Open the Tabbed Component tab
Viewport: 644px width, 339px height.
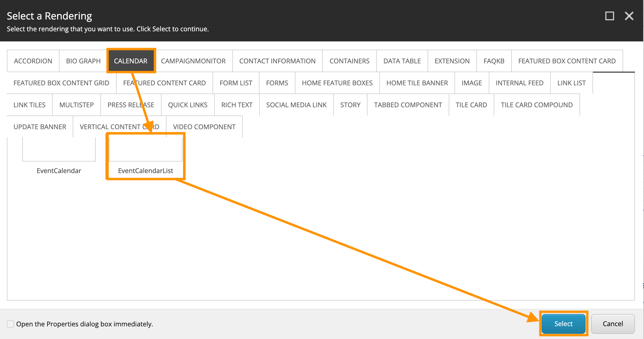(408, 105)
